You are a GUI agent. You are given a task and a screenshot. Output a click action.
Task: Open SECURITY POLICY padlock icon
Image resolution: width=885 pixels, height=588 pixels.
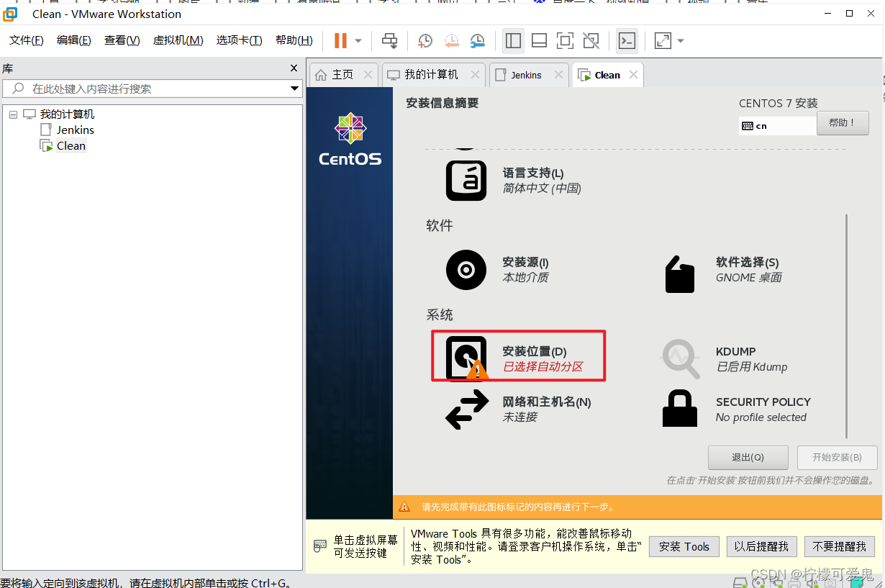point(680,409)
